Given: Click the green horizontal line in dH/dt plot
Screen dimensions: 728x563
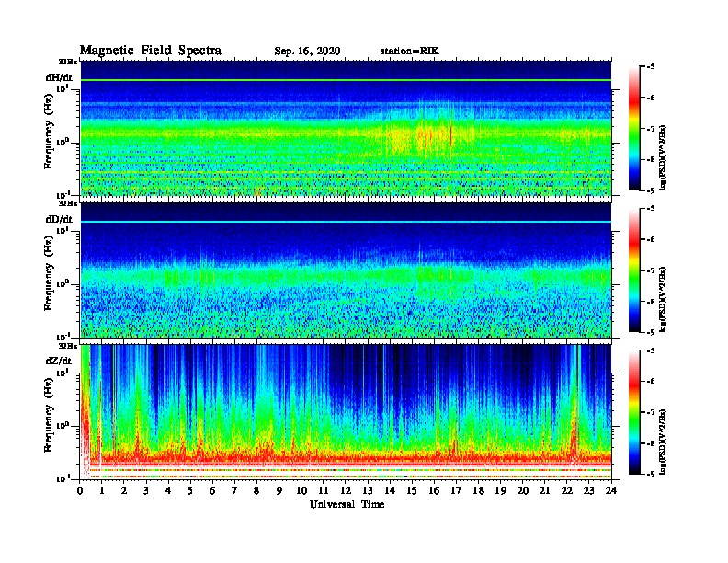Looking at the screenshot, I should (346, 80).
